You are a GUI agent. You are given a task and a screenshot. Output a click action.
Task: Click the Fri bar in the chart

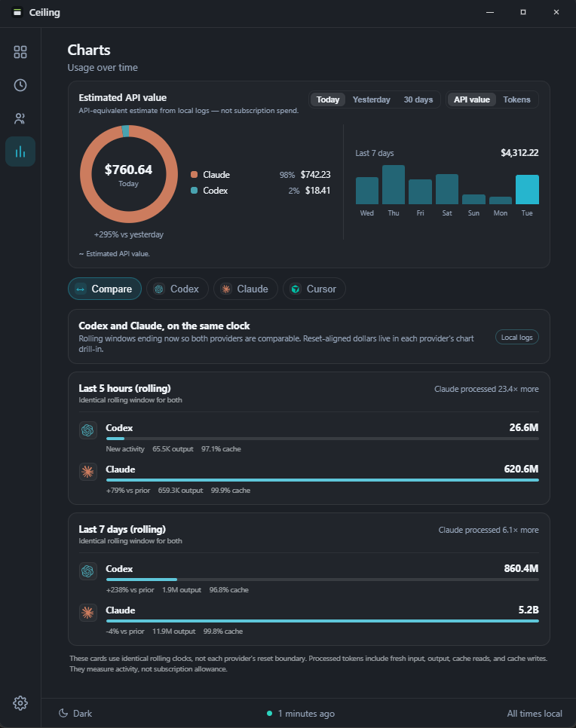coord(420,191)
